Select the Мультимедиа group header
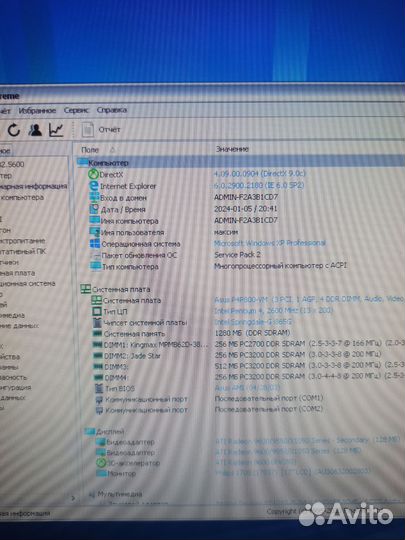The width and height of the screenshot is (405, 540). (x=116, y=494)
